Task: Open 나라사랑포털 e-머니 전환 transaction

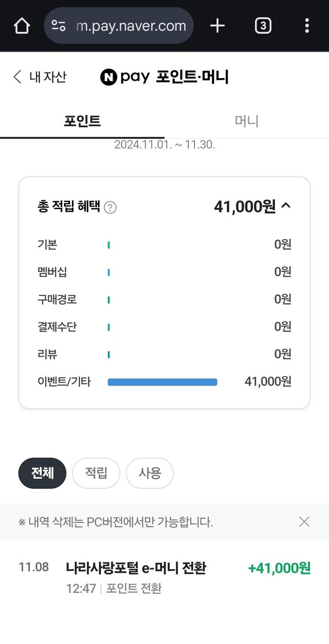Action: pos(136,568)
